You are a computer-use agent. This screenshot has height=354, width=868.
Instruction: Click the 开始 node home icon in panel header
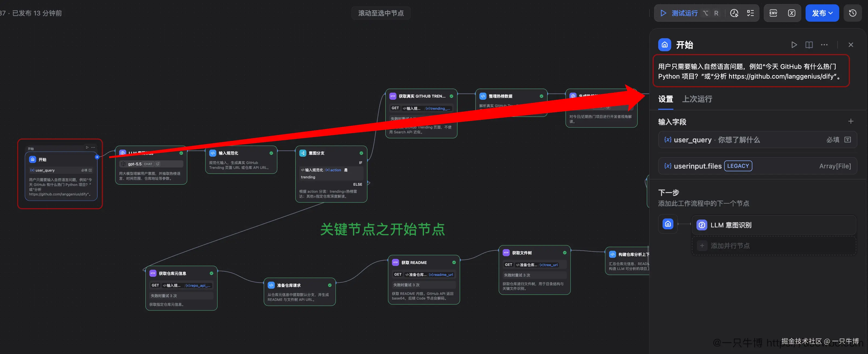(664, 45)
